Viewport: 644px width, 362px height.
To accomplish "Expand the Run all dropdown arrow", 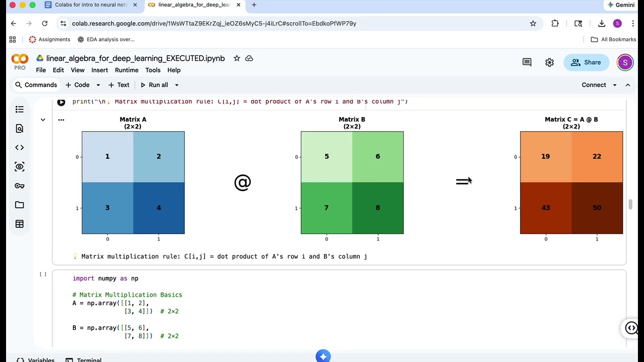I will pyautogui.click(x=177, y=85).
